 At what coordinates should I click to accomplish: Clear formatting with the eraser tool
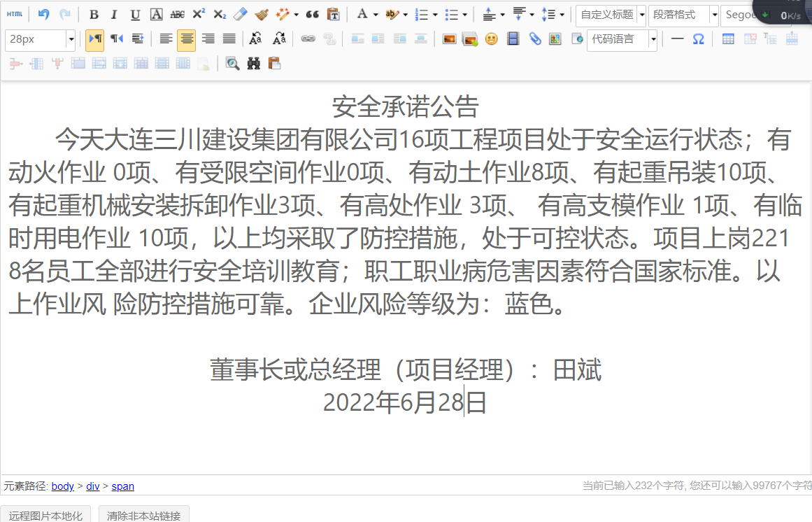tap(241, 15)
